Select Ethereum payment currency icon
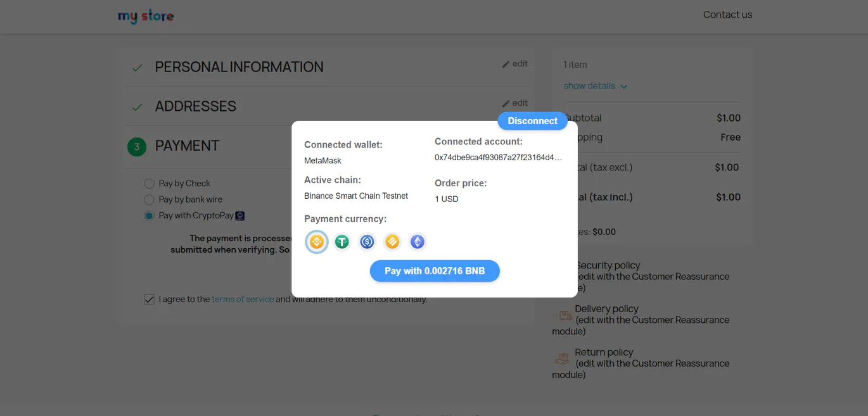This screenshot has height=416, width=868. point(418,242)
